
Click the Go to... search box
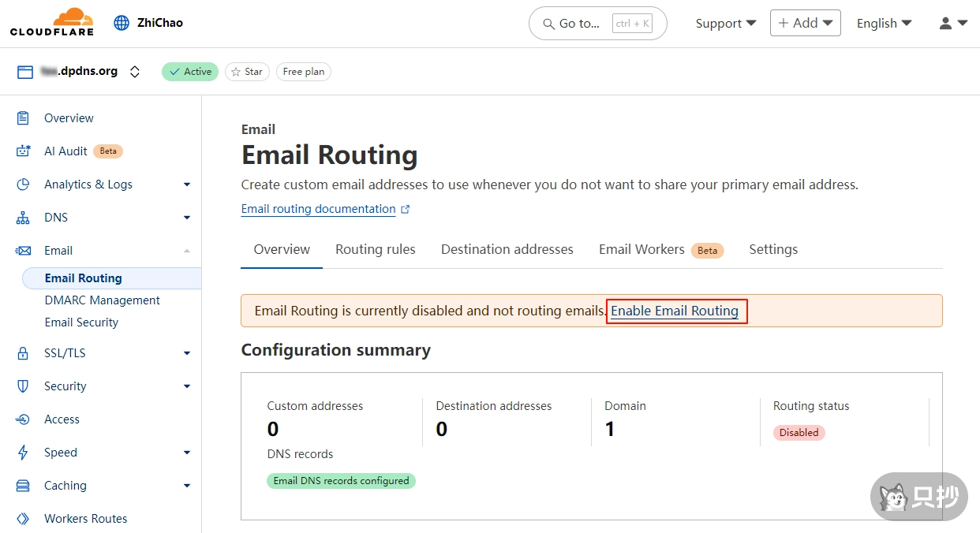click(597, 24)
